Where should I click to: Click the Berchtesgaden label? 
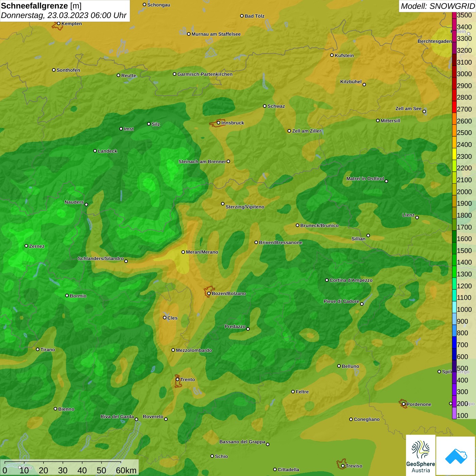pyautogui.click(x=435, y=41)
